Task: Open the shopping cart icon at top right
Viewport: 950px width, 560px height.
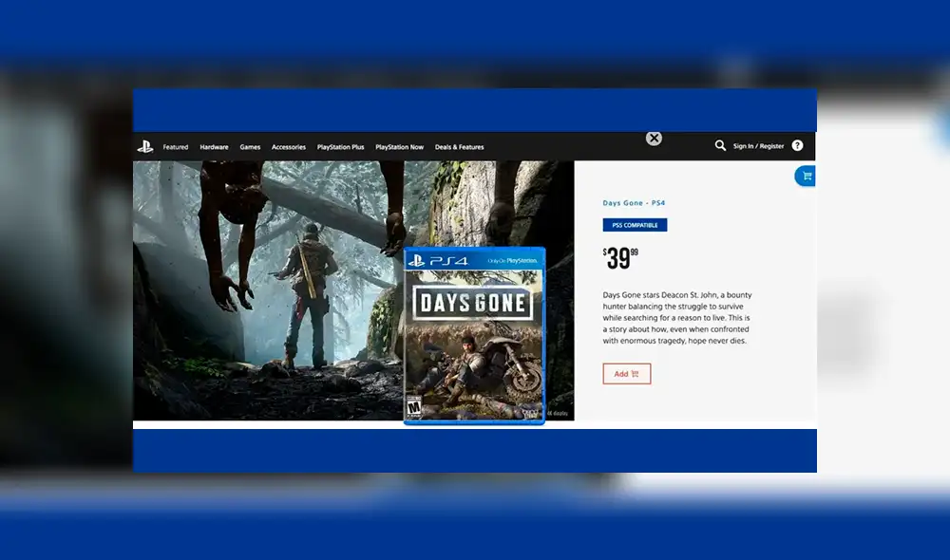Action: click(x=805, y=176)
